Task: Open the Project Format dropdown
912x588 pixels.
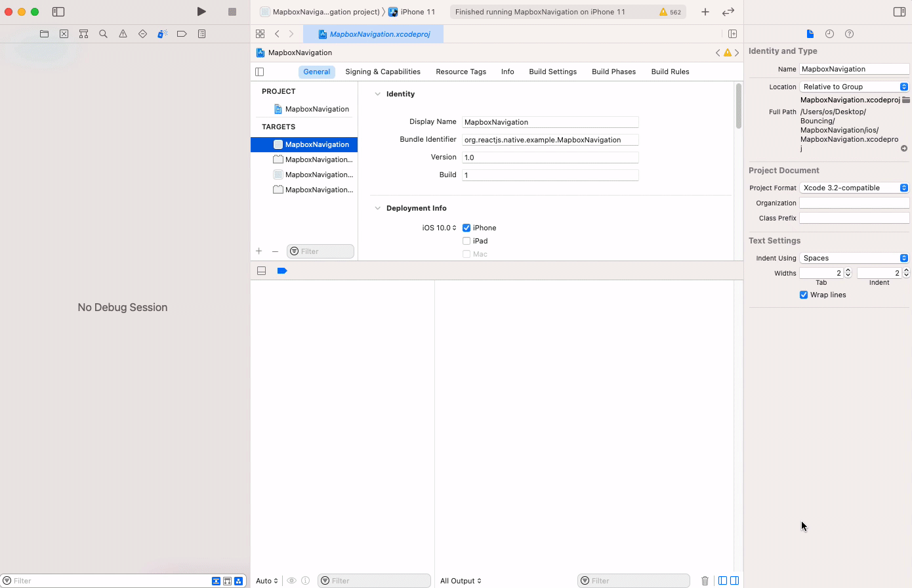Action: pyautogui.click(x=854, y=188)
